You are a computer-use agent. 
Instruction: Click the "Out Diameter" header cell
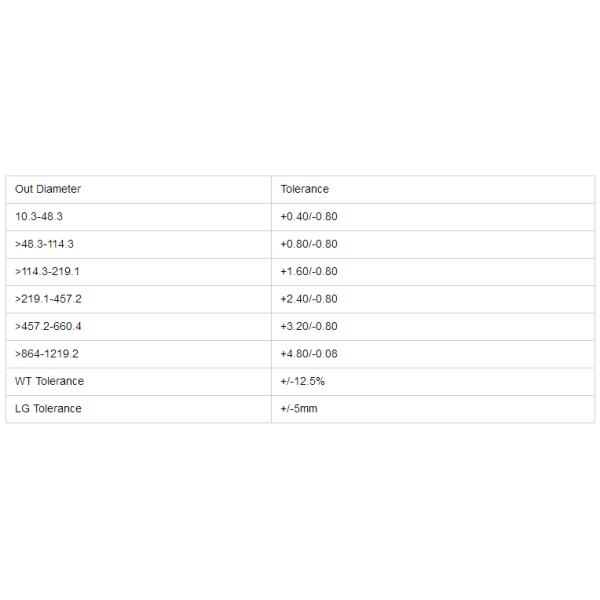tap(48, 189)
